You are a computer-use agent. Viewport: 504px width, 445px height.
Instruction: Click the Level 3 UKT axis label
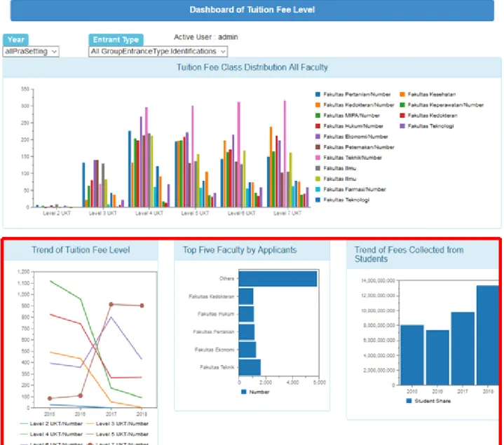(x=103, y=213)
